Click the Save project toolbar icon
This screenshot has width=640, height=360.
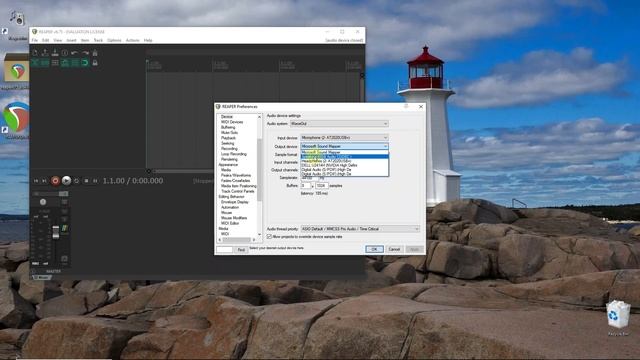point(55,53)
